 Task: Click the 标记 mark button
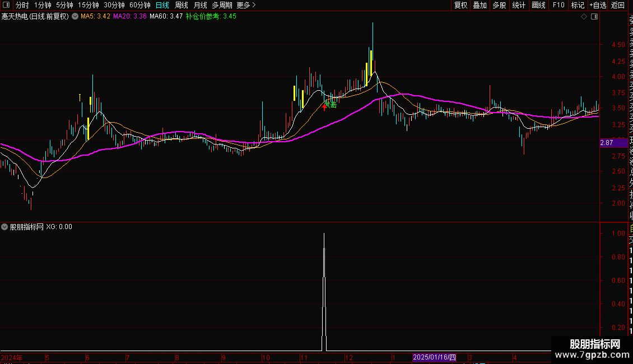click(578, 5)
